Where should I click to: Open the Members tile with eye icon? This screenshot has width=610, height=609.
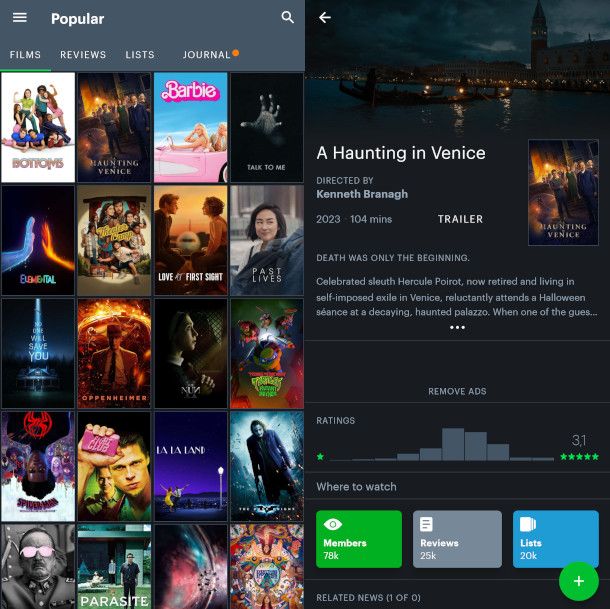pyautogui.click(x=359, y=539)
